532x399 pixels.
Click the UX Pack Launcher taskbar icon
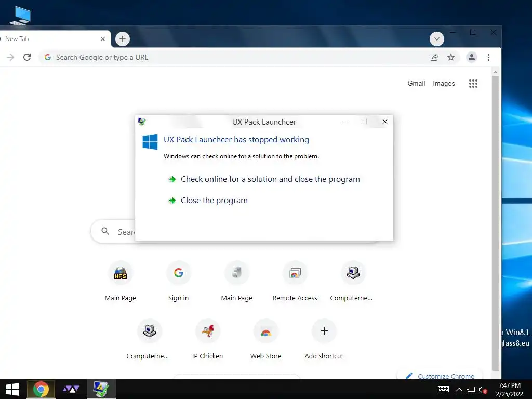[x=101, y=389]
